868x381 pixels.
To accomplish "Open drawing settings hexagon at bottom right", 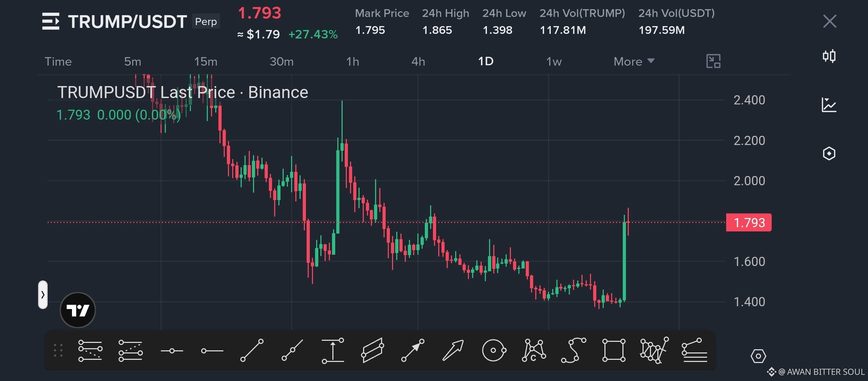I will [758, 356].
